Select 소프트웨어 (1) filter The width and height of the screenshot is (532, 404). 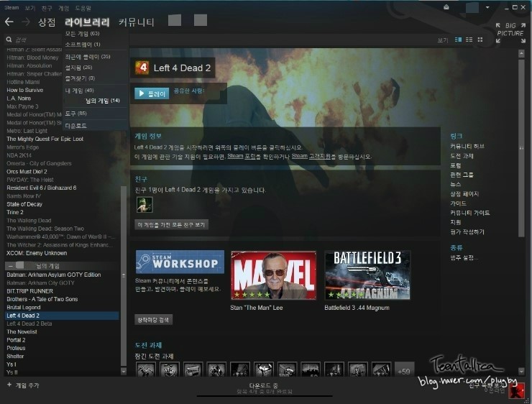pyautogui.click(x=83, y=45)
